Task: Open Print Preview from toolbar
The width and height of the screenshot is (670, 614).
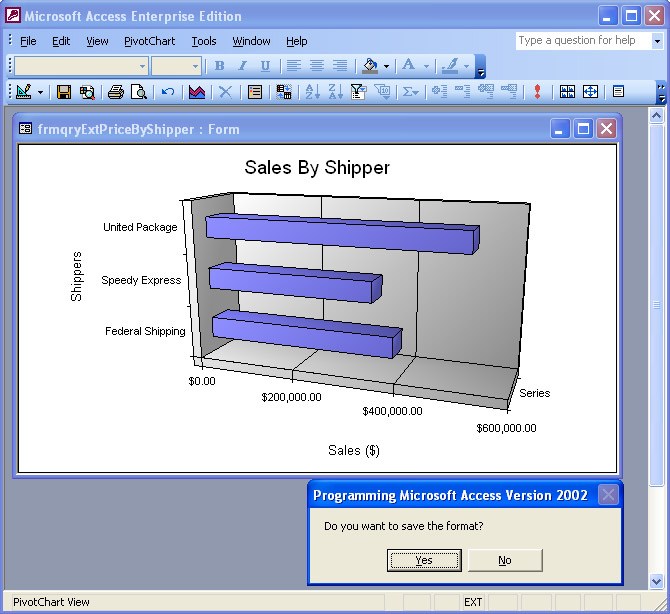Action: pos(138,92)
